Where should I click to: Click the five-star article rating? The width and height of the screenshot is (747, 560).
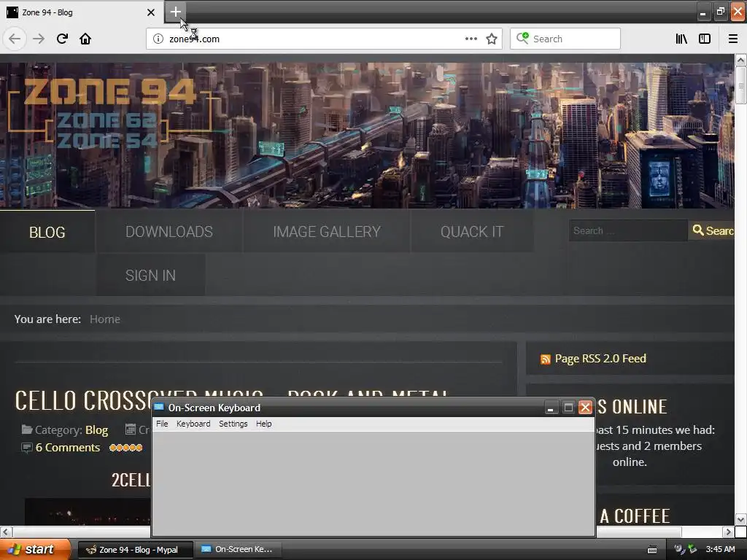[x=125, y=448]
